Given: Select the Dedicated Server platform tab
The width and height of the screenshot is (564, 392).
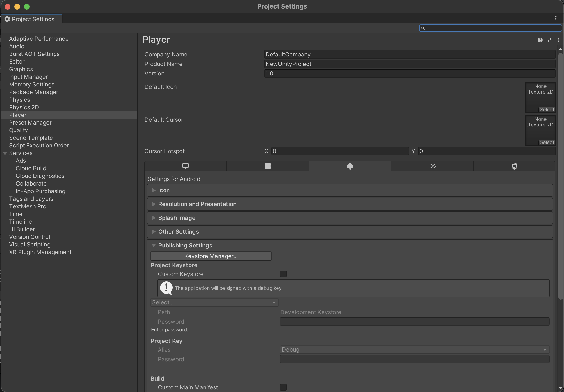Looking at the screenshot, I should click(x=268, y=166).
